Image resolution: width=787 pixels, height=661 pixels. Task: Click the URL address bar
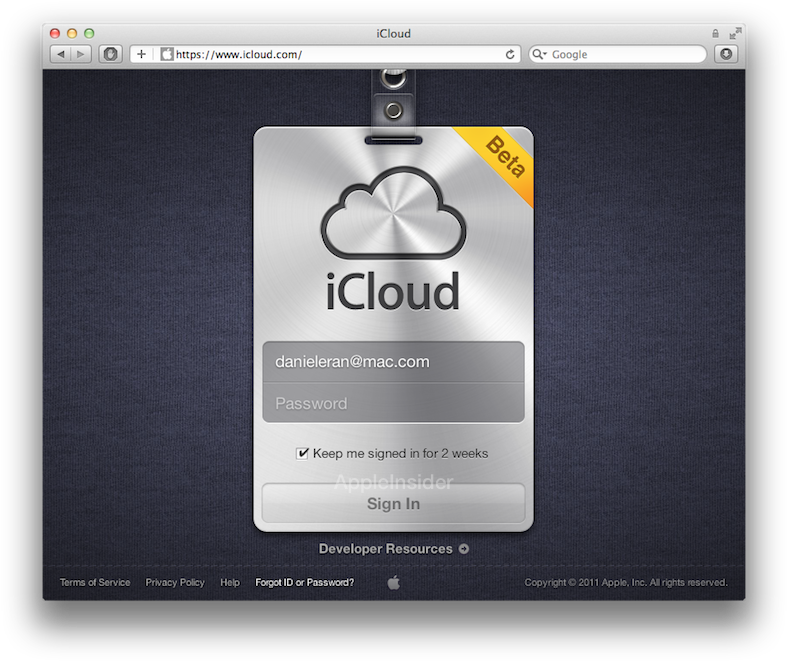tap(330, 54)
